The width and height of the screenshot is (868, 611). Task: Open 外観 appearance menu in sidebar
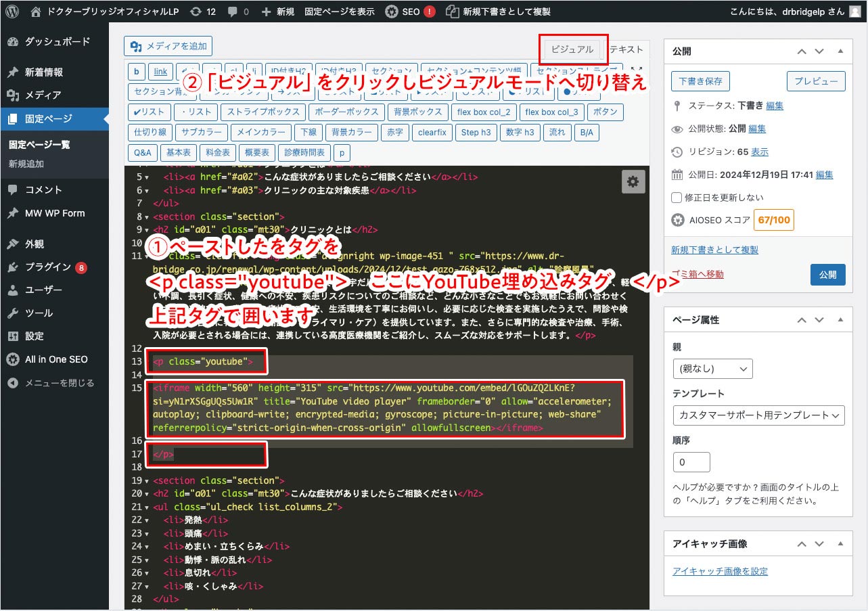(x=54, y=244)
